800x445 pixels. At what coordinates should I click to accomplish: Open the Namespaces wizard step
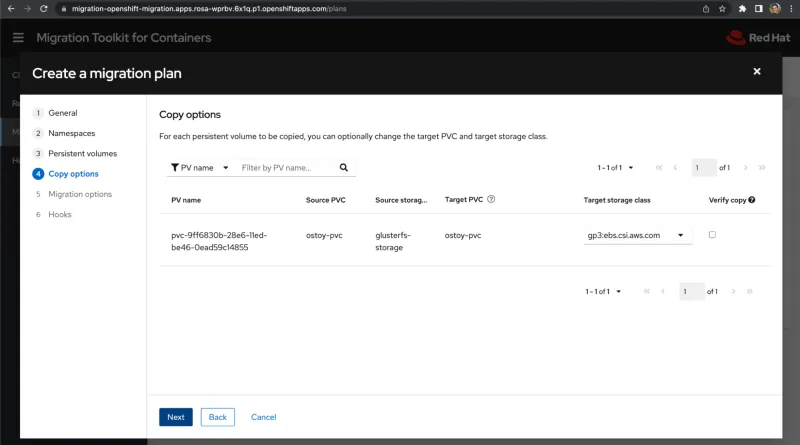click(74, 133)
